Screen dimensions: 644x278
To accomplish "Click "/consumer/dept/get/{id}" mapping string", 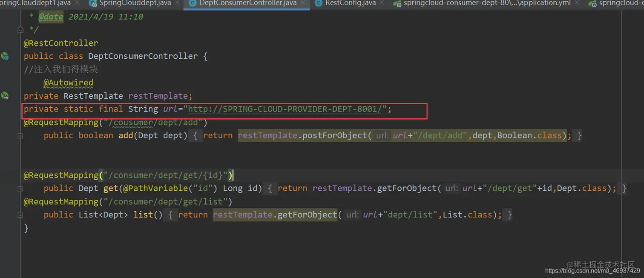I will 165,175.
